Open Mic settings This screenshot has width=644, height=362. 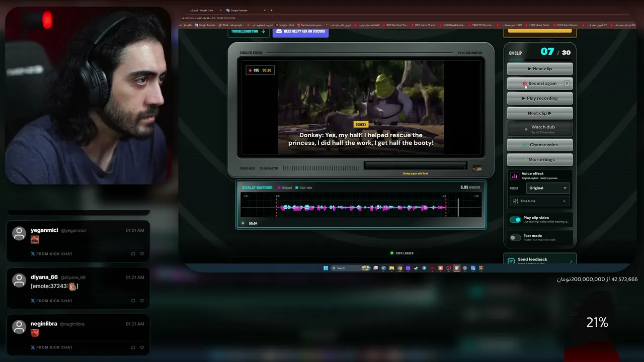point(540,159)
